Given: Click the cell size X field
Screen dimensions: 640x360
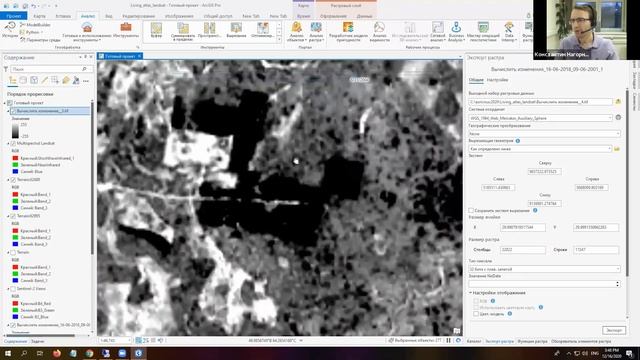Looking at the screenshot, I should click(x=523, y=227).
